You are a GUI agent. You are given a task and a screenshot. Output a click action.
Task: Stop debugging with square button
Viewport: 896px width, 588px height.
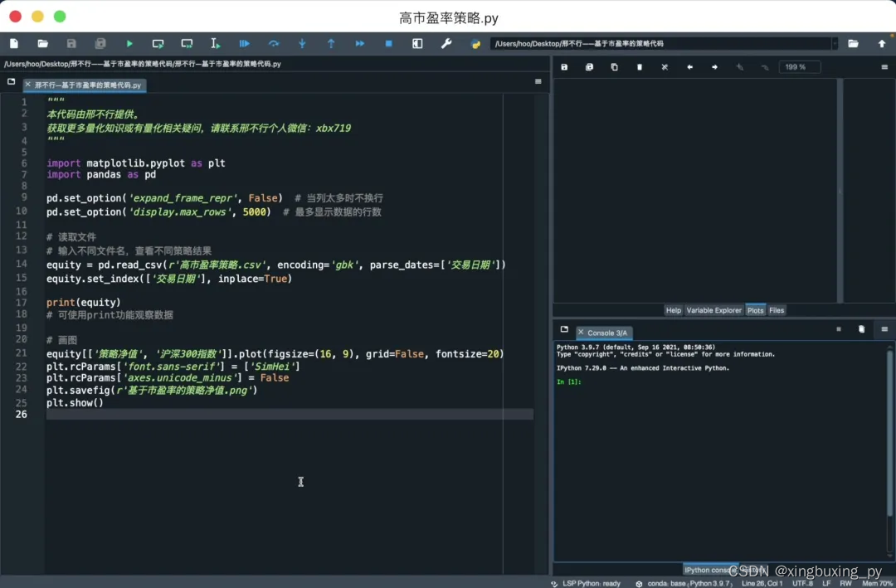point(388,43)
